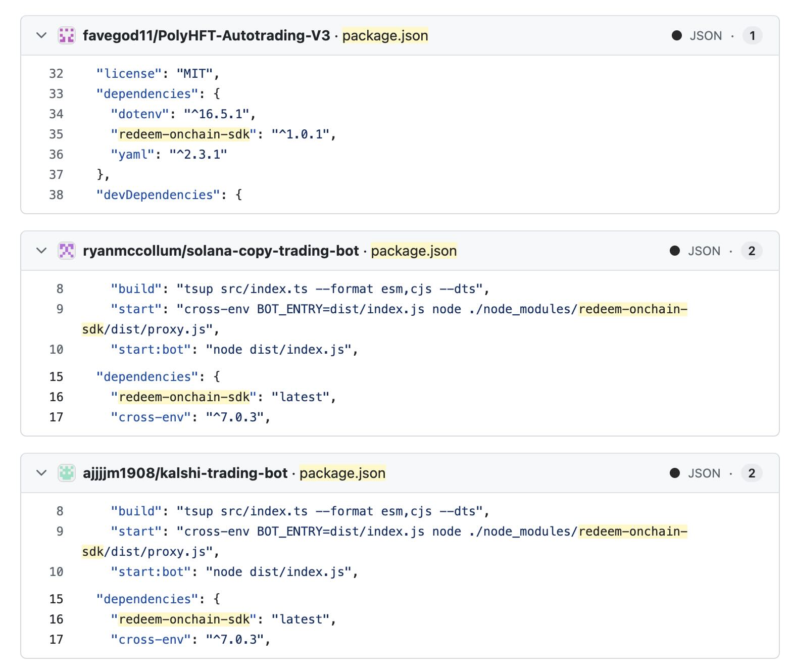
Task: Click "start:bot" line in kalshi-trading-bot
Action: (x=234, y=571)
